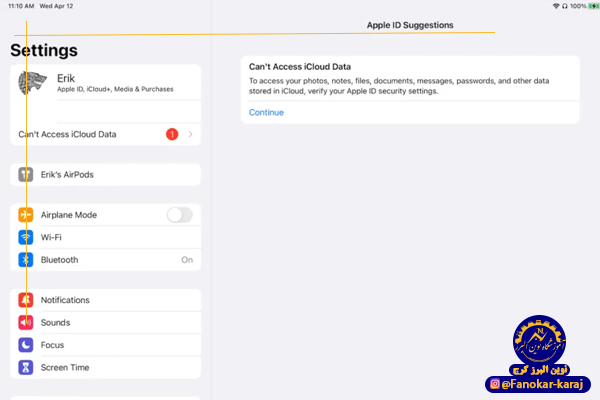The height and width of the screenshot is (400, 600).
Task: Click the Settings title
Action: (44, 51)
